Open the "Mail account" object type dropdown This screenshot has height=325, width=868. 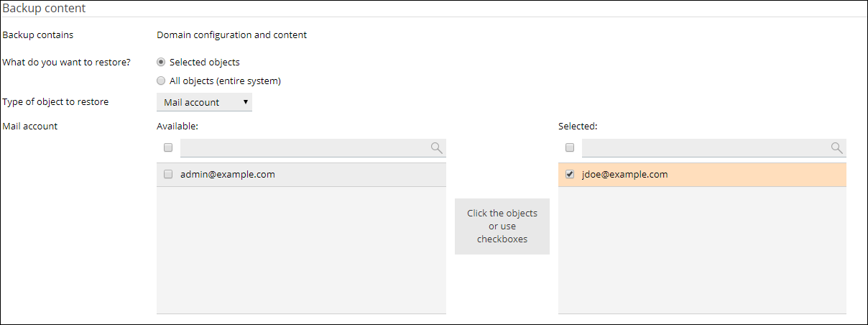[x=204, y=102]
